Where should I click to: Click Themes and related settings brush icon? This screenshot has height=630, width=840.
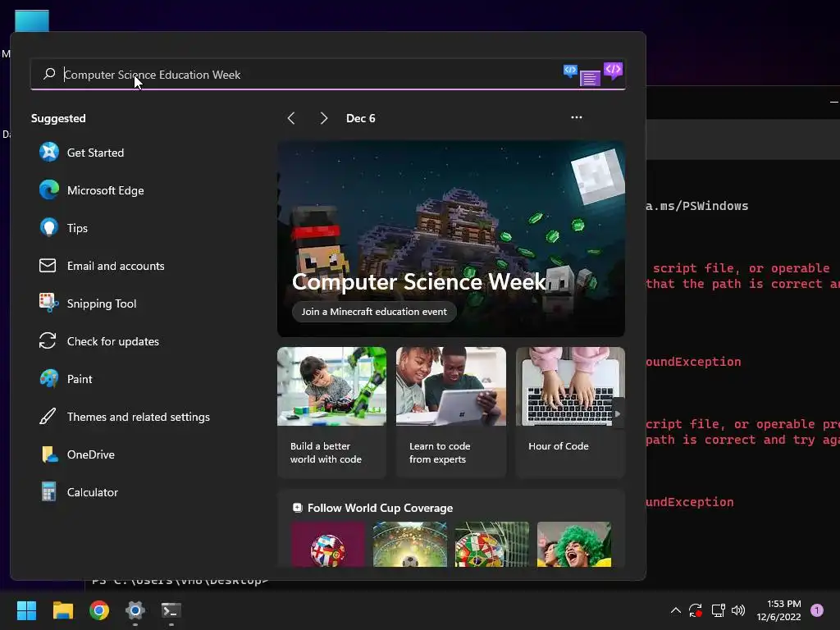tap(48, 416)
